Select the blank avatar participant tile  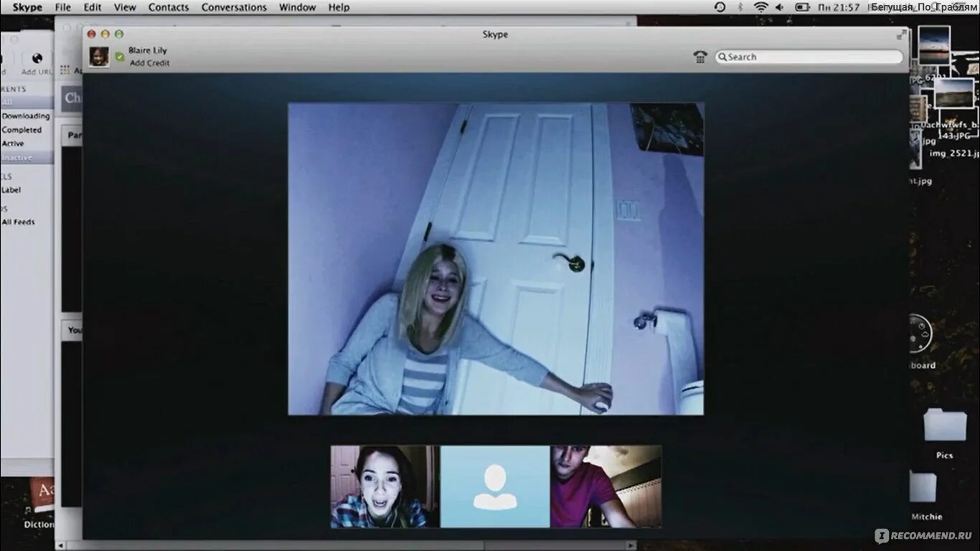point(495,486)
